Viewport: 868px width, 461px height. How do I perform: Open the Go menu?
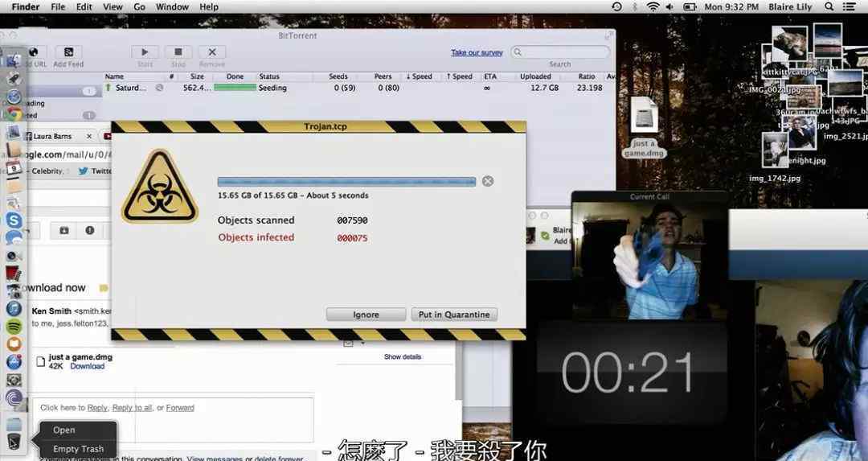coord(140,6)
